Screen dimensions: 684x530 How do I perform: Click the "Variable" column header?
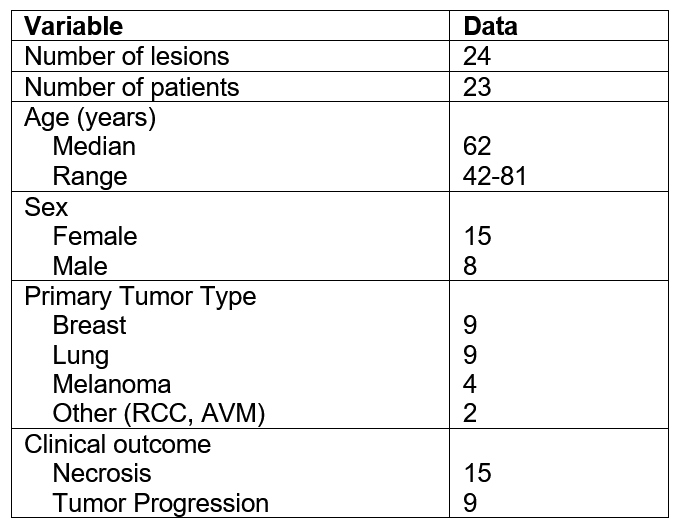pos(73,25)
